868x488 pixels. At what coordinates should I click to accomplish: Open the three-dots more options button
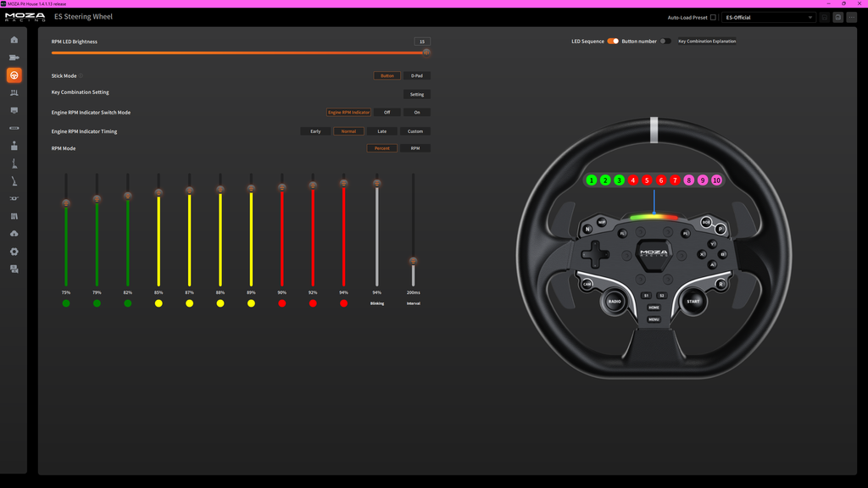(852, 18)
